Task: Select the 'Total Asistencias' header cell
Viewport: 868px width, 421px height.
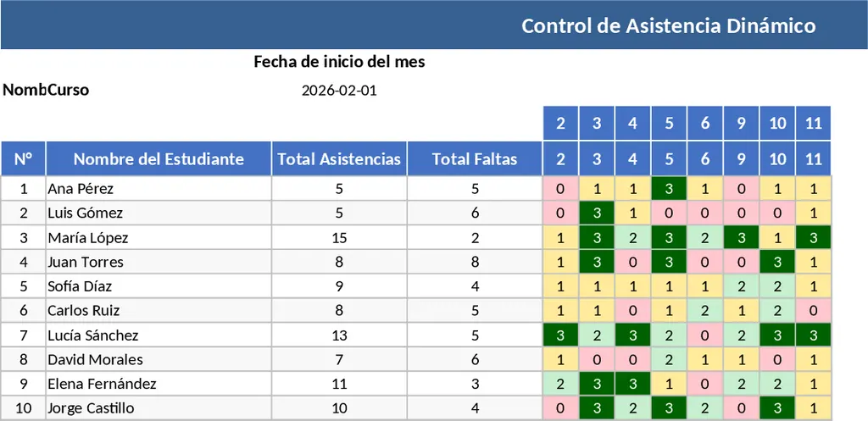Action: tap(339, 158)
